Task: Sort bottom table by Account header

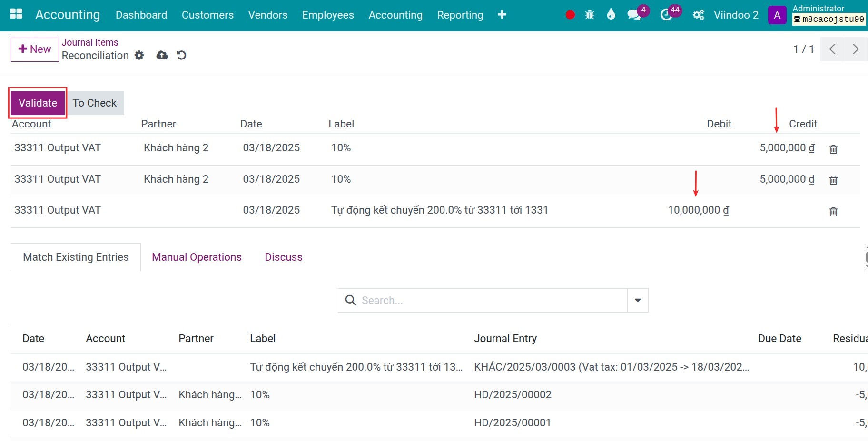Action: pos(105,338)
